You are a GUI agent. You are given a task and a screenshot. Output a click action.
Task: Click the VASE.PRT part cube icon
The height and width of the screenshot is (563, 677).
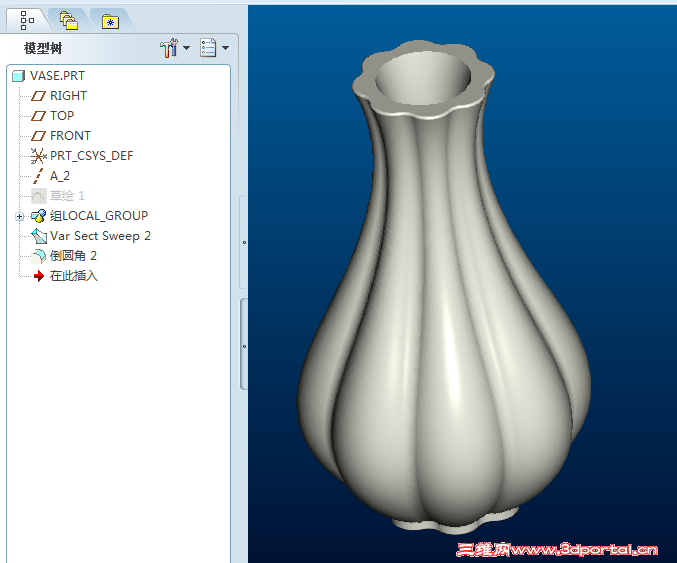(x=19, y=76)
